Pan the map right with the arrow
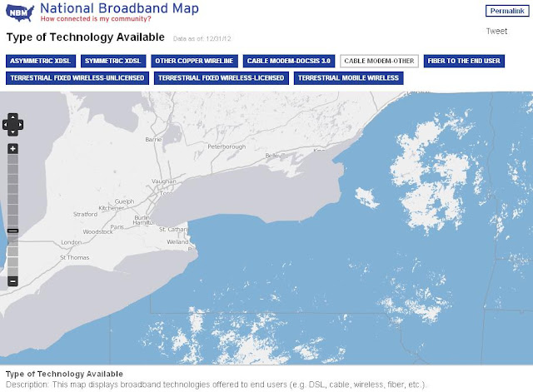The width and height of the screenshot is (533, 392). 20,125
